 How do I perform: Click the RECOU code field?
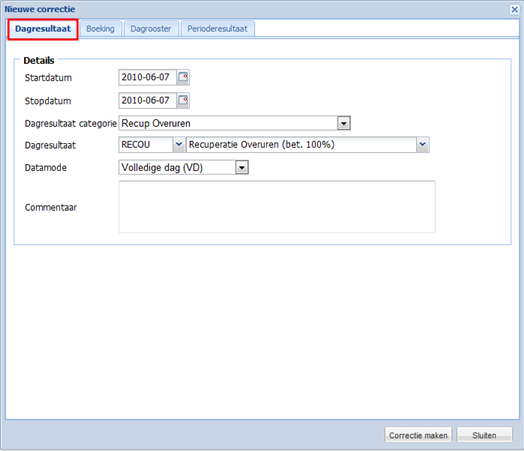pos(146,145)
